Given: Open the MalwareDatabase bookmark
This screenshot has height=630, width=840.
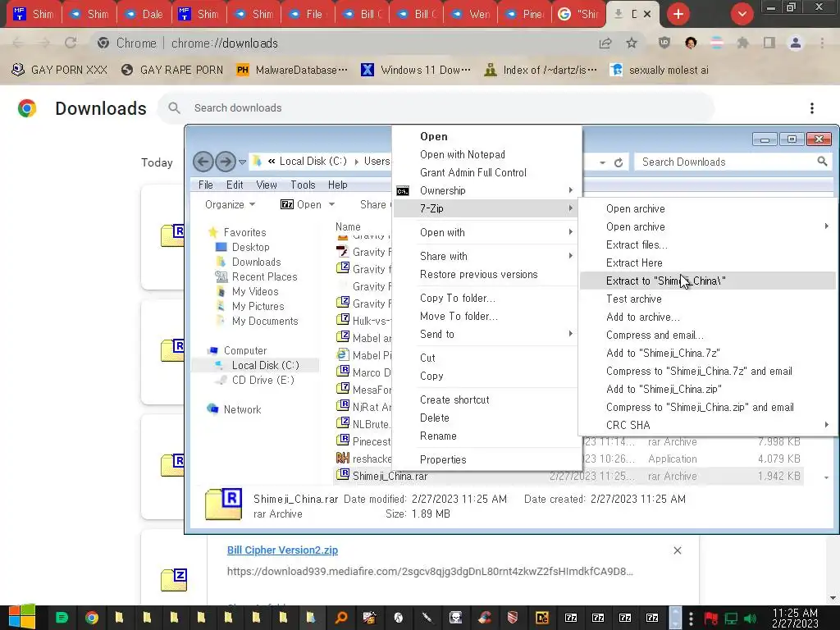Looking at the screenshot, I should point(292,71).
